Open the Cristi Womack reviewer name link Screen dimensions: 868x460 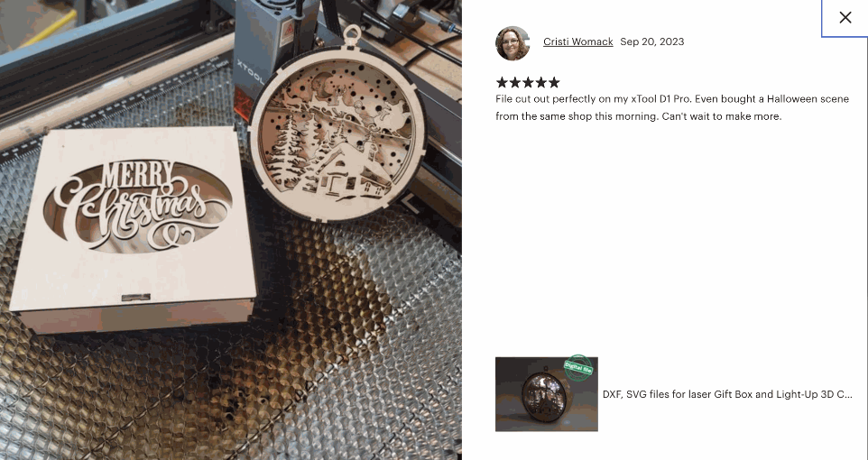pyautogui.click(x=578, y=41)
